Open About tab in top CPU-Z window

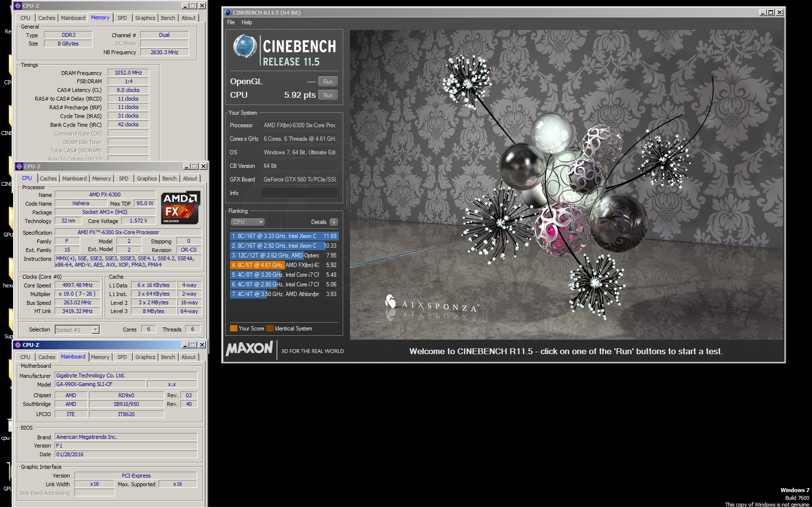point(188,18)
